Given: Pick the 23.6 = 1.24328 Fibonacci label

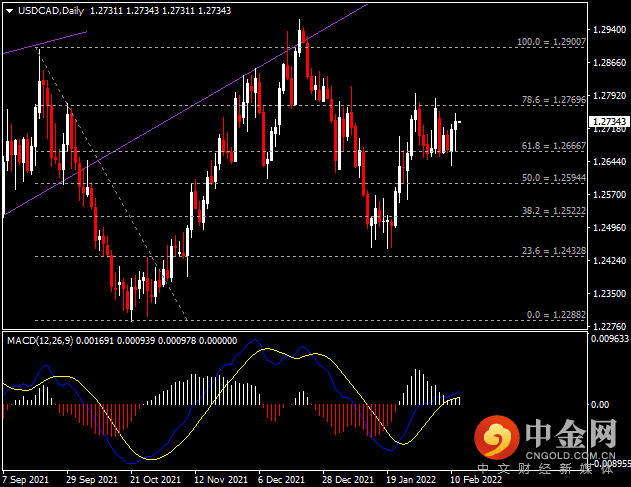Looking at the screenshot, I should 550,251.
